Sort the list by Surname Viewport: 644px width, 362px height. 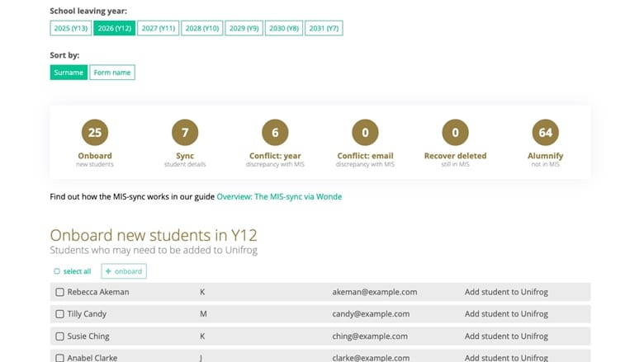pyautogui.click(x=69, y=73)
